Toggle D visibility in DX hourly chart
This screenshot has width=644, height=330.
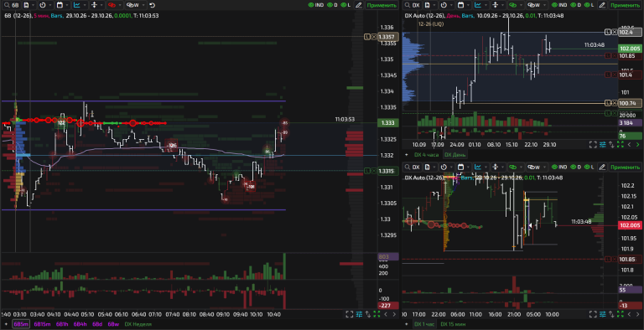(576, 167)
